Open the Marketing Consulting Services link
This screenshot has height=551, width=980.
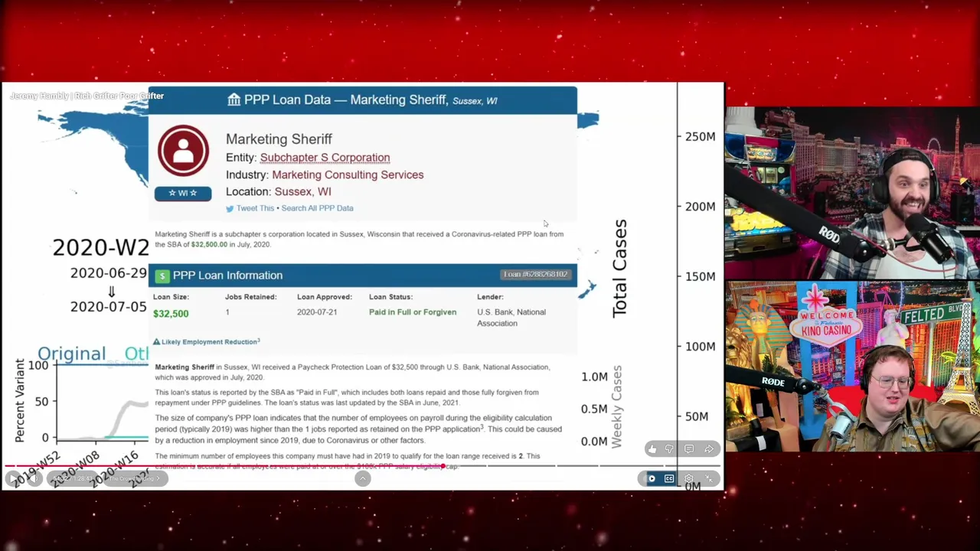[x=348, y=174]
